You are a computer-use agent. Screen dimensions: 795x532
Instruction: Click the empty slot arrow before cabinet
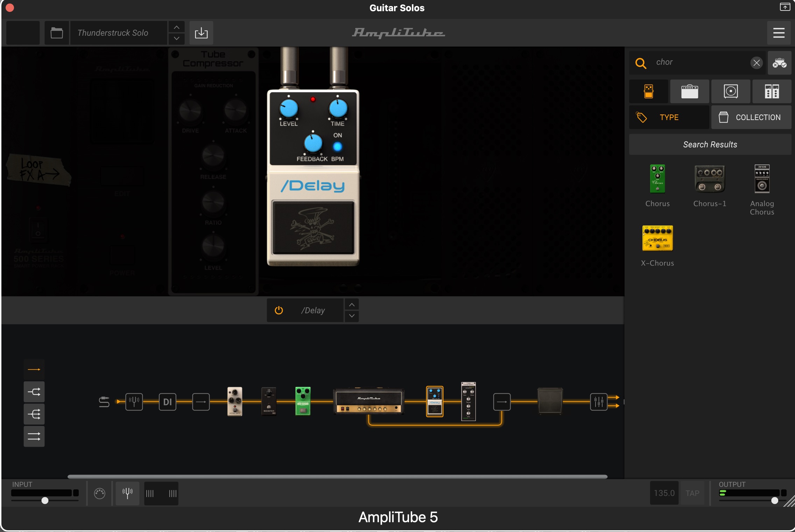click(502, 402)
